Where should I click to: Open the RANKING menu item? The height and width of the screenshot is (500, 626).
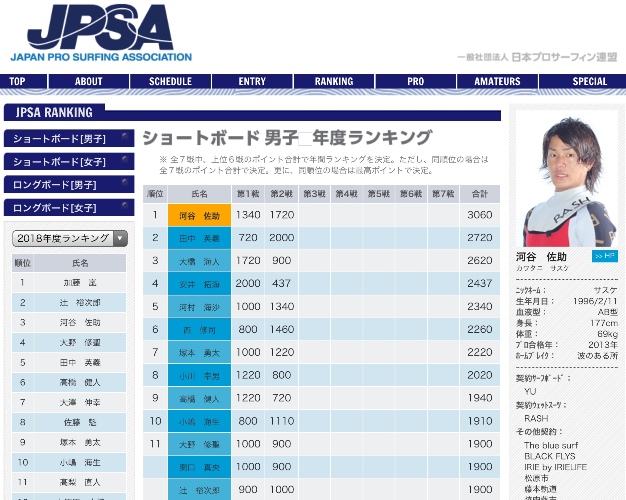tap(334, 82)
